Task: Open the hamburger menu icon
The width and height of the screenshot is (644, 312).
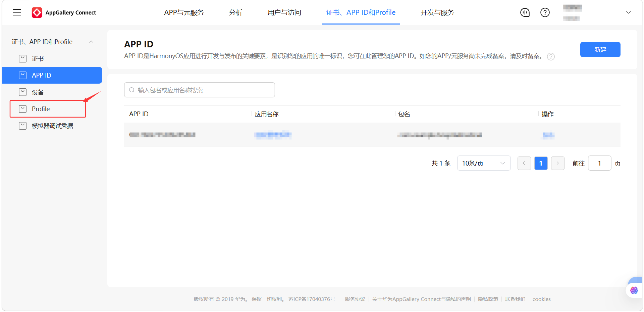Action: [17, 12]
